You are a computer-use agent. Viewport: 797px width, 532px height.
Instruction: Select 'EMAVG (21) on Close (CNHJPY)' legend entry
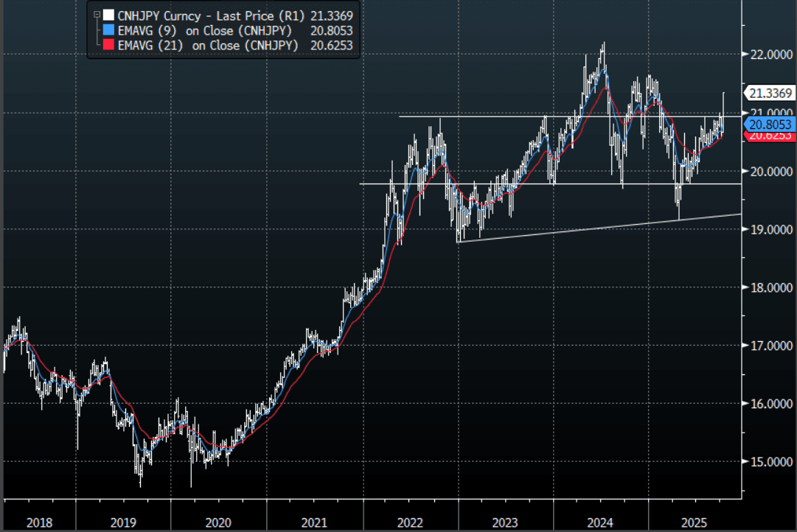208,45
